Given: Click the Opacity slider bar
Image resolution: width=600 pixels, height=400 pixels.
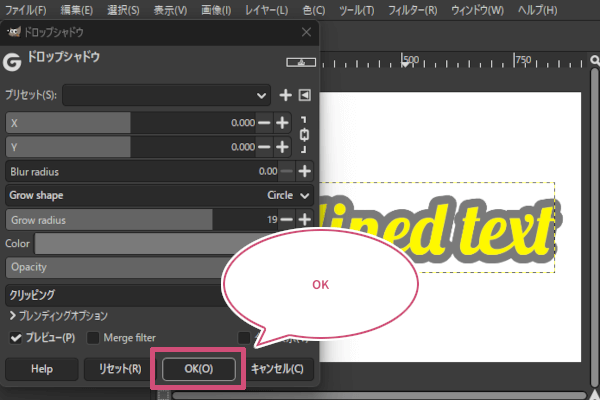Looking at the screenshot, I should (120, 268).
